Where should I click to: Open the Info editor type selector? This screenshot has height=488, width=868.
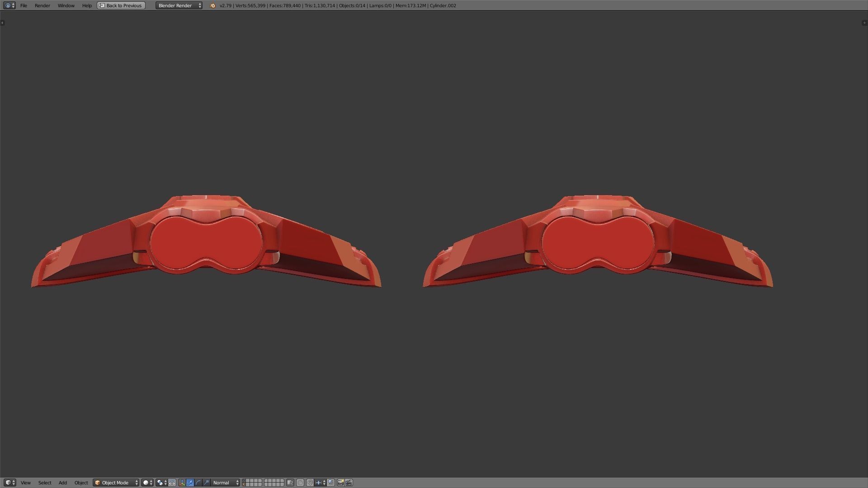point(9,5)
